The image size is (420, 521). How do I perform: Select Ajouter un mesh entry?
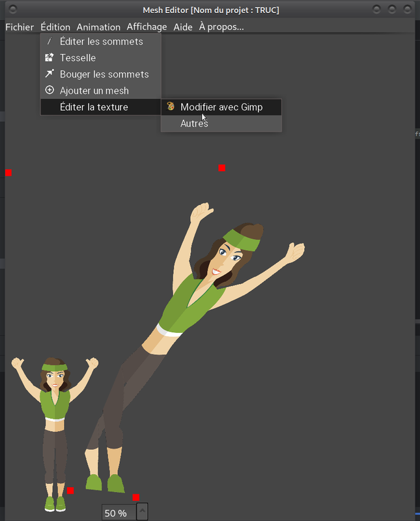[101, 91]
